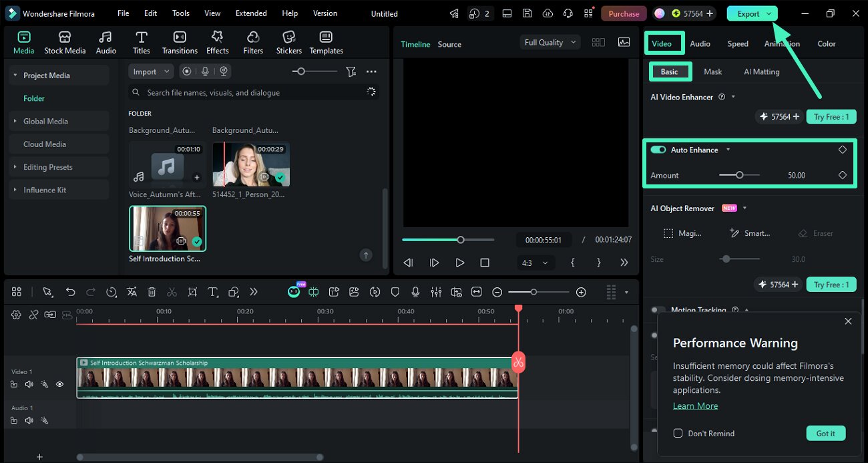Click the delete trash icon in timeline toolbar
Viewport: 868px width, 463px height.
[x=152, y=292]
